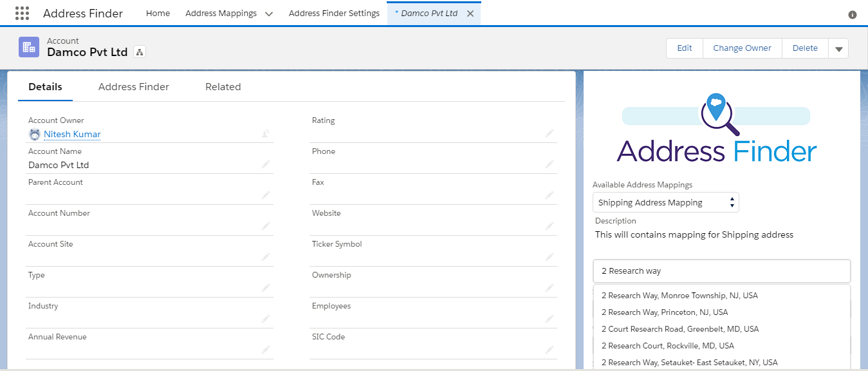Click the Nitesh Kumar avatar icon
Image resolution: width=868 pixels, height=371 pixels.
coord(34,134)
